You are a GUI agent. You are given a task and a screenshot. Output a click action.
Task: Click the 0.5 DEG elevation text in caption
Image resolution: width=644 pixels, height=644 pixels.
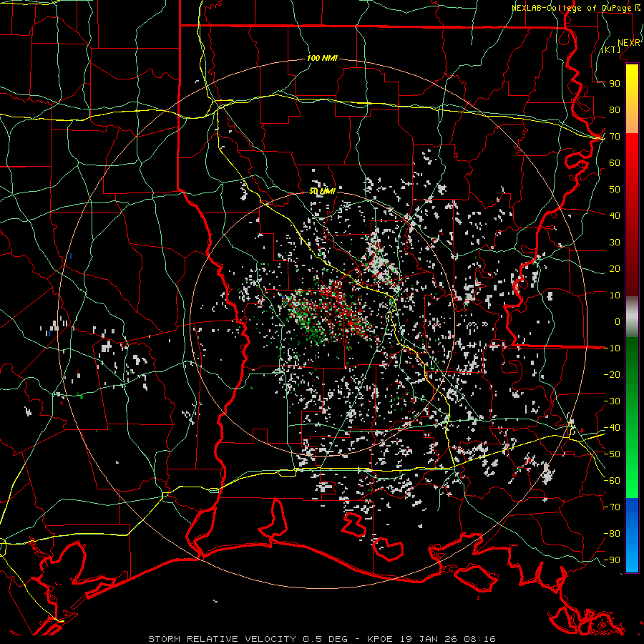pos(326,639)
